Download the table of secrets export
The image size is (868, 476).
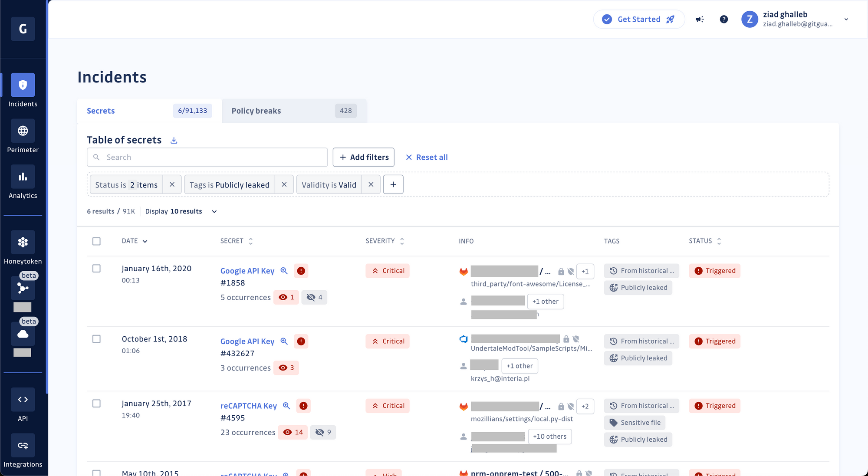(x=174, y=140)
